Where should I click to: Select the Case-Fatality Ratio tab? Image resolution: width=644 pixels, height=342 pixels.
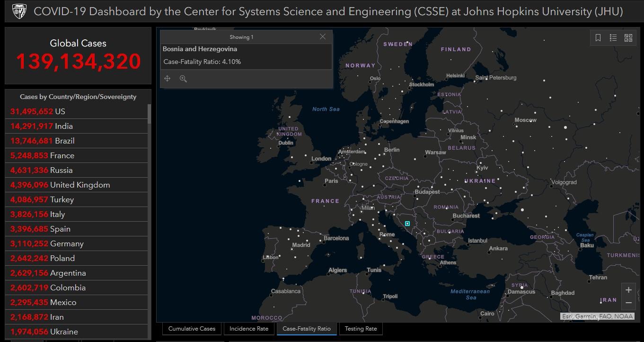(x=307, y=329)
